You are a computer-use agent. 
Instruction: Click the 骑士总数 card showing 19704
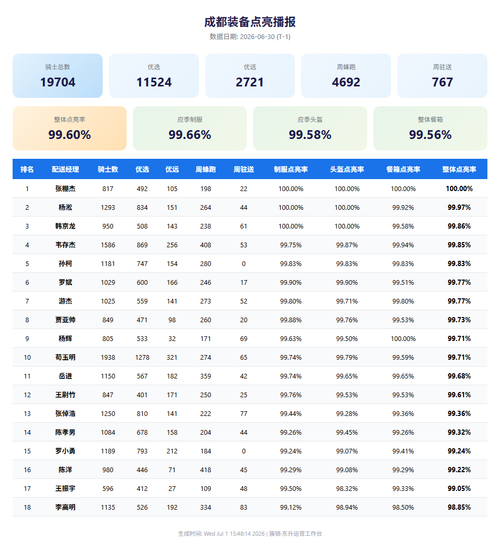[x=58, y=76]
